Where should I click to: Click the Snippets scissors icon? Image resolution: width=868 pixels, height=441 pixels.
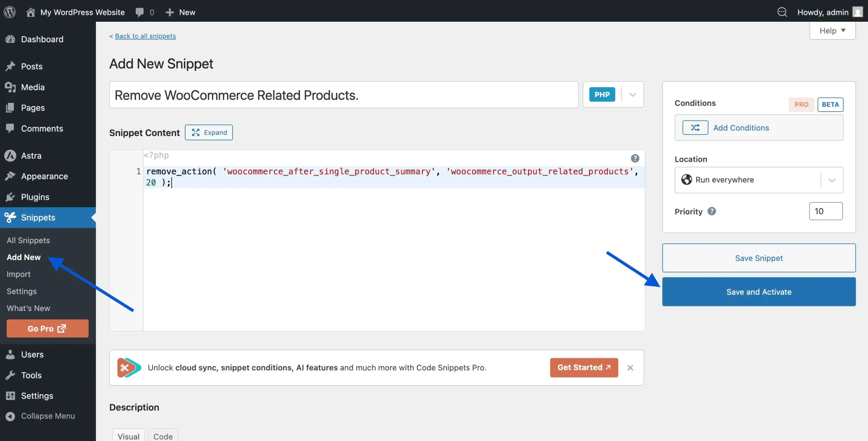(10, 217)
